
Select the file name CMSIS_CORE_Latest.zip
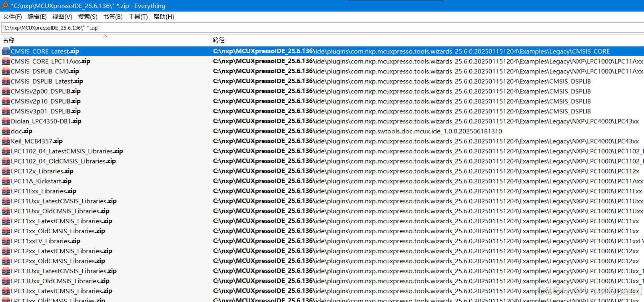(45, 52)
